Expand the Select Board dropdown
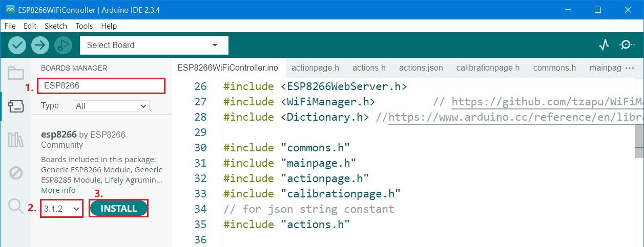 click(154, 45)
